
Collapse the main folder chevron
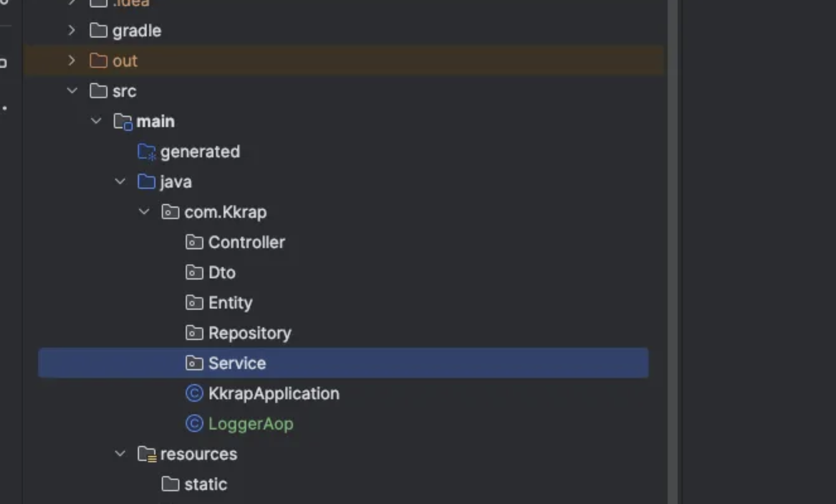click(x=96, y=121)
